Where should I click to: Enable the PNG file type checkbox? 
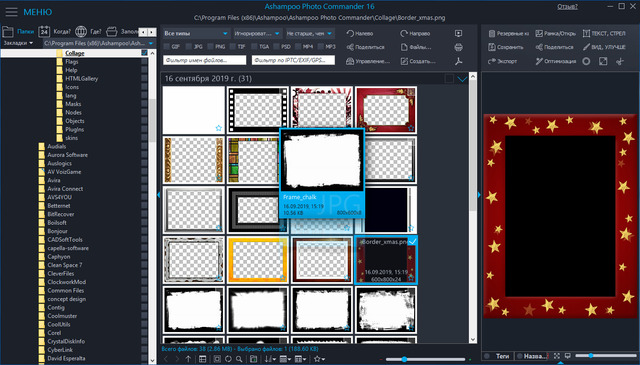pyautogui.click(x=211, y=47)
